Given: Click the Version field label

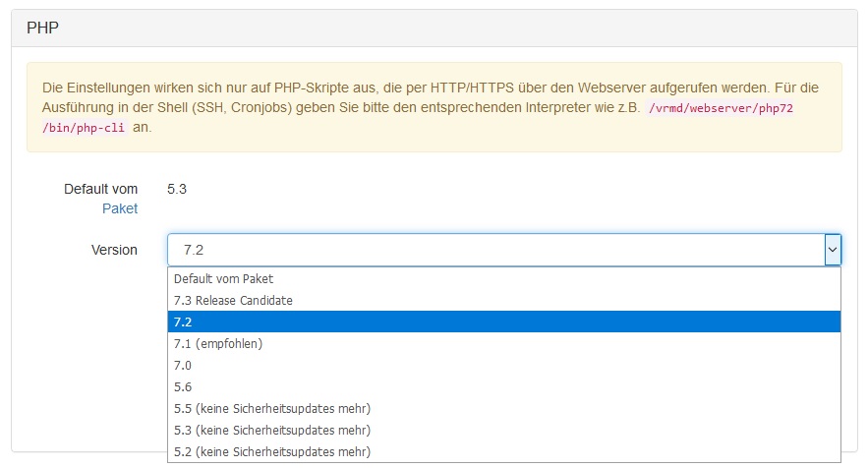Looking at the screenshot, I should (x=114, y=250).
